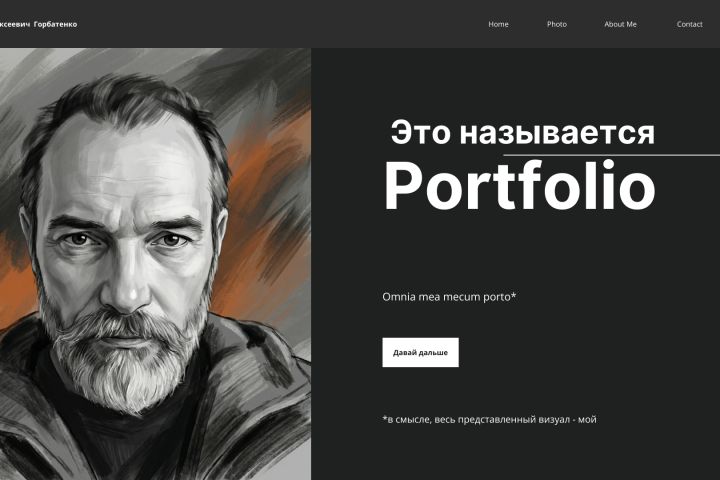720x480 pixels.
Task: Click the word называется in heading
Action: click(557, 133)
